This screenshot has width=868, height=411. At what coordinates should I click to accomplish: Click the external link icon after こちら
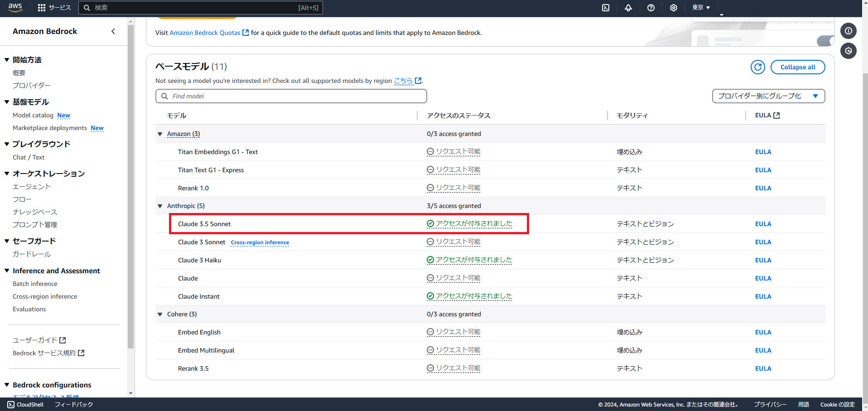coord(418,81)
